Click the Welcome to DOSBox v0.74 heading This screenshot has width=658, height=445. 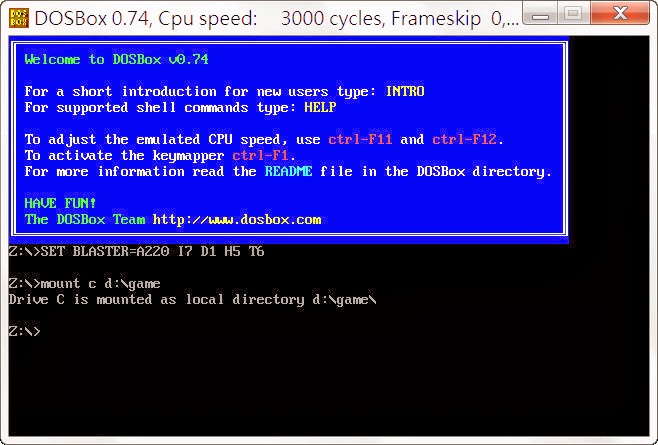(116, 59)
